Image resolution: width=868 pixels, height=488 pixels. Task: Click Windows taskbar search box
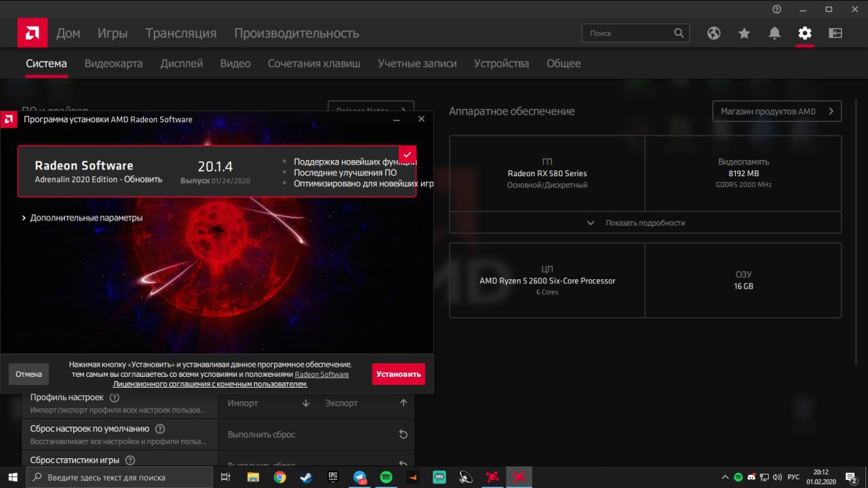(x=120, y=477)
